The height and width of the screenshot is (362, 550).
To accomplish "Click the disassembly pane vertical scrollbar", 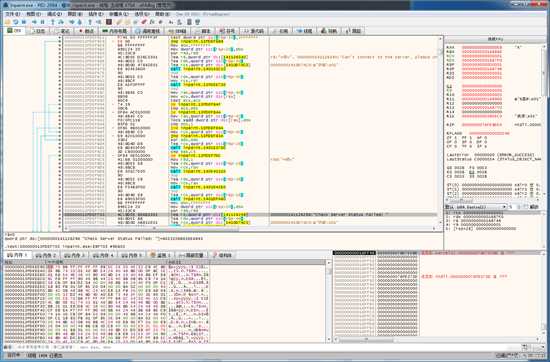I will [440, 132].
